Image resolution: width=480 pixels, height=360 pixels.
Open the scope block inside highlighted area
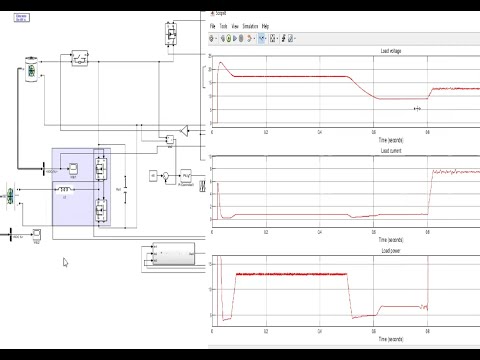(73, 169)
